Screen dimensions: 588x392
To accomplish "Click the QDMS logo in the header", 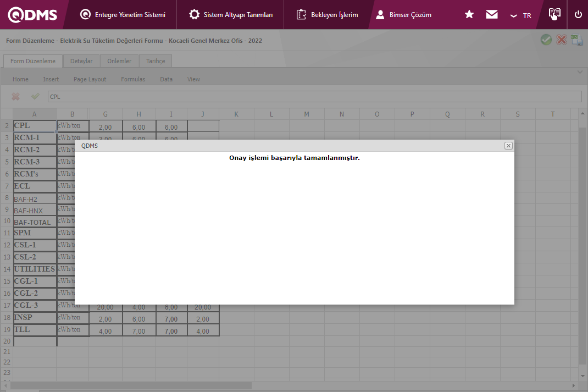I will [33, 15].
